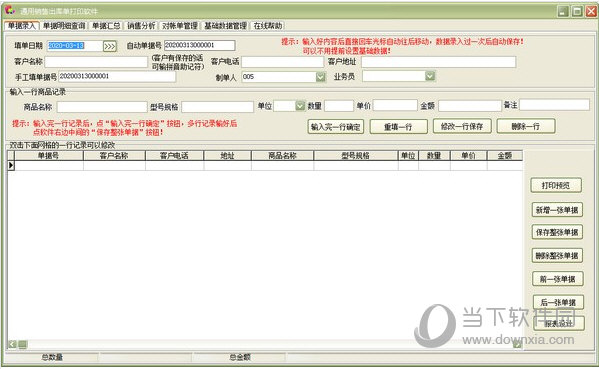This screenshot has height=369, width=599.
Task: Open the 制单人 dropdown arrow
Action: (321, 77)
